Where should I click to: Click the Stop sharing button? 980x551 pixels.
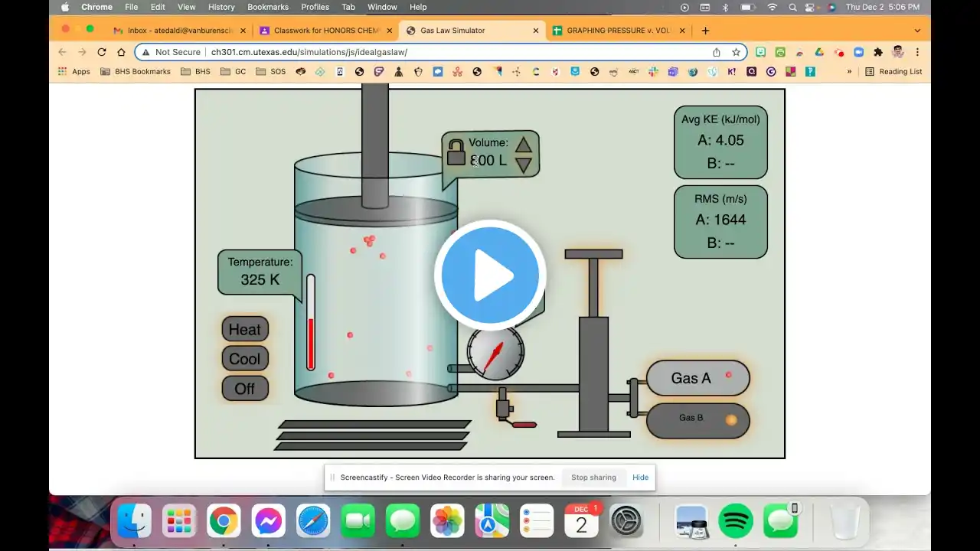pos(593,478)
